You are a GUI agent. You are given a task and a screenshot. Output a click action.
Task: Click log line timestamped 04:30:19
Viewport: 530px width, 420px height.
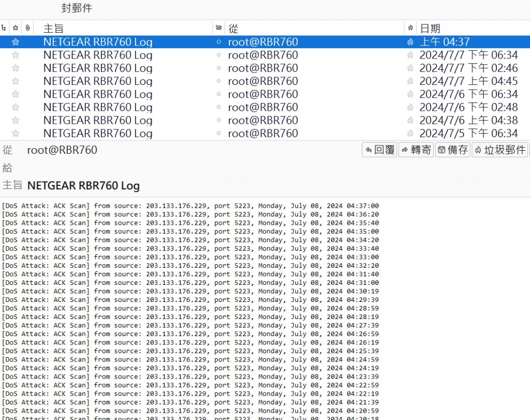190,291
